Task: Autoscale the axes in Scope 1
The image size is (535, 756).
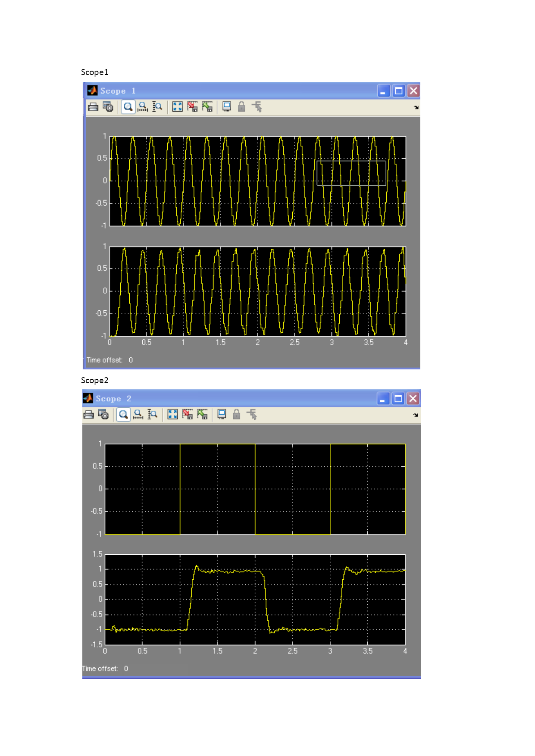Action: point(177,107)
